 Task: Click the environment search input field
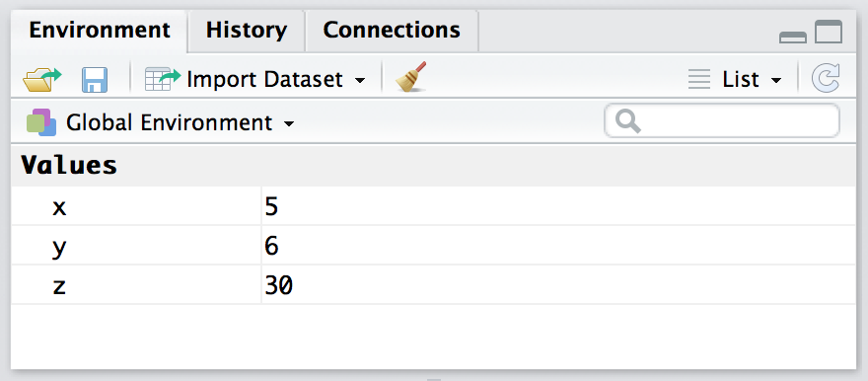[x=722, y=120]
